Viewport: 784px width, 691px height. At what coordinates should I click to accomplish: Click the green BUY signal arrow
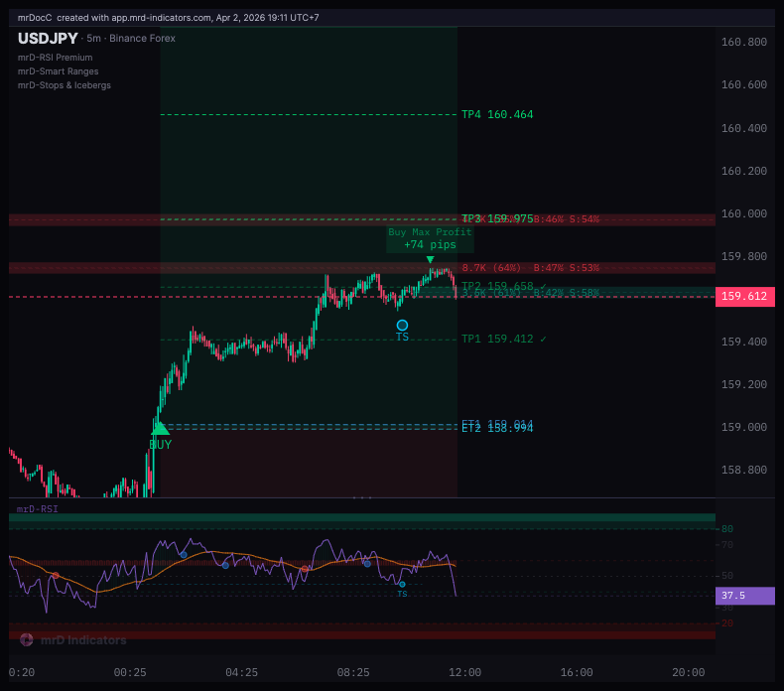click(x=160, y=428)
